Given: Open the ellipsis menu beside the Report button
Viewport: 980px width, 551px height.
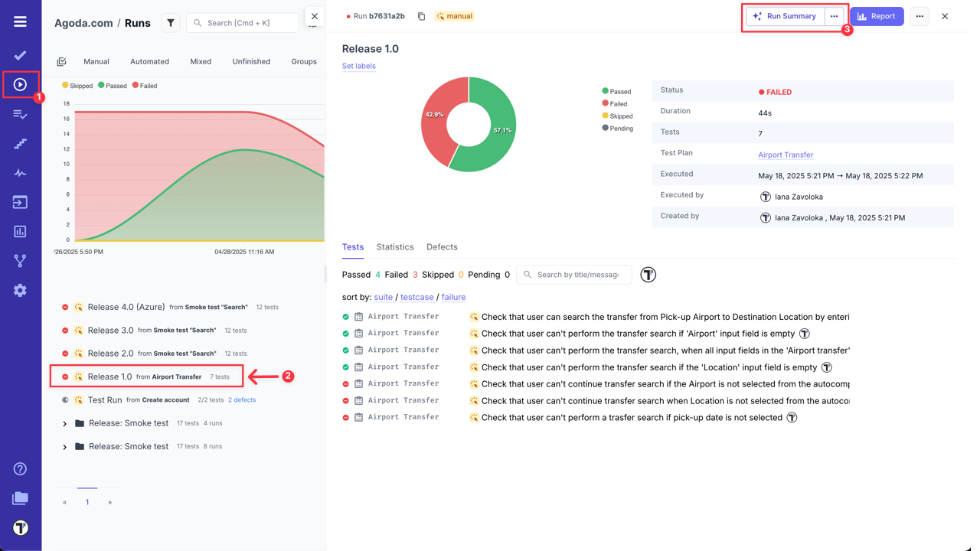Looking at the screenshot, I should click(920, 16).
